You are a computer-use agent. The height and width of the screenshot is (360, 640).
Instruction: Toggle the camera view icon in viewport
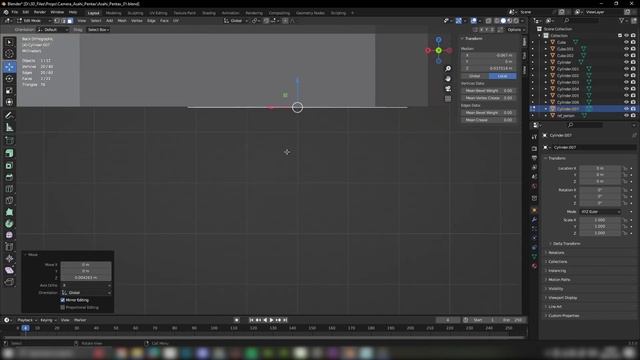click(448, 89)
